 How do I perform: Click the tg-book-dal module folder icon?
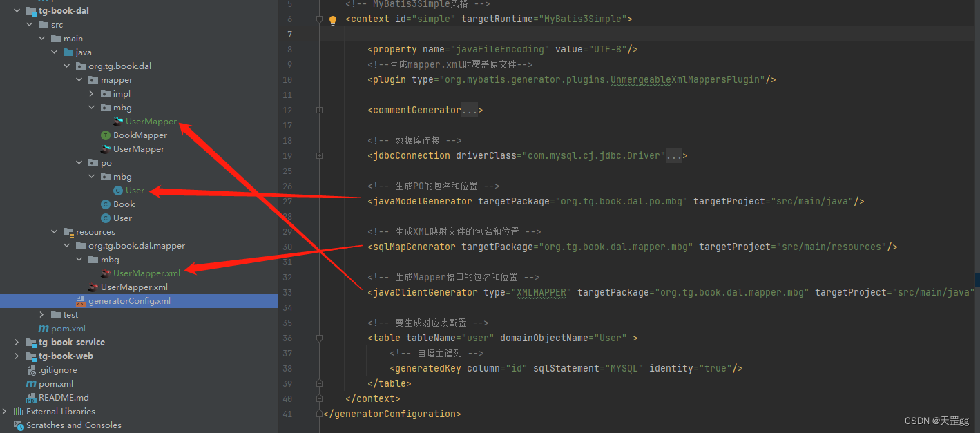pos(30,11)
